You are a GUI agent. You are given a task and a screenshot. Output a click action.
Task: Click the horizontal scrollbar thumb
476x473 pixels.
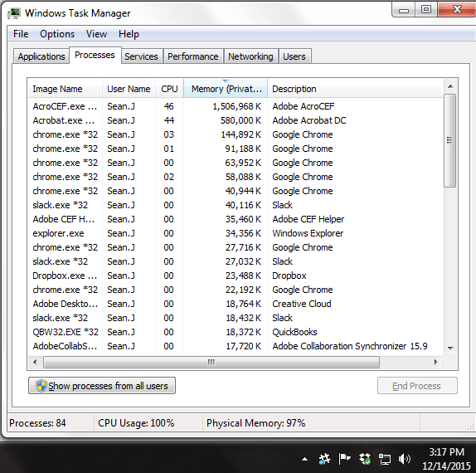click(x=211, y=362)
